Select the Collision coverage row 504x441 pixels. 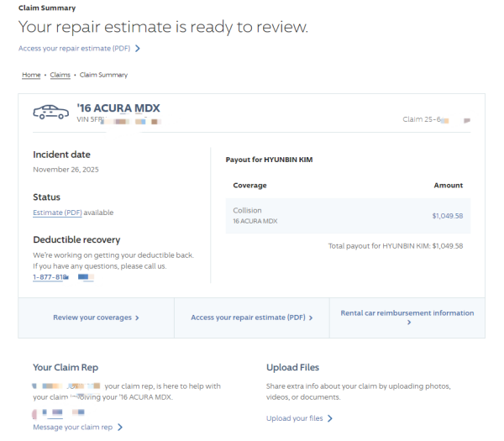pos(348,216)
